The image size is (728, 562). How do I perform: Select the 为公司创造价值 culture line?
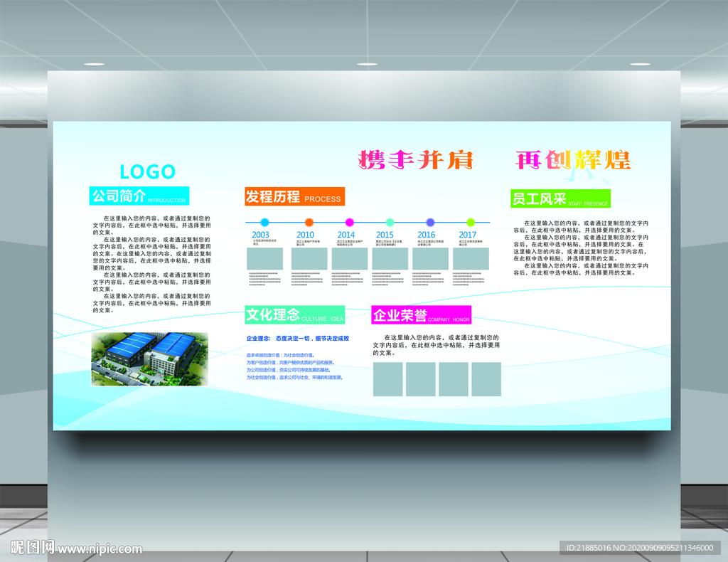[289, 370]
